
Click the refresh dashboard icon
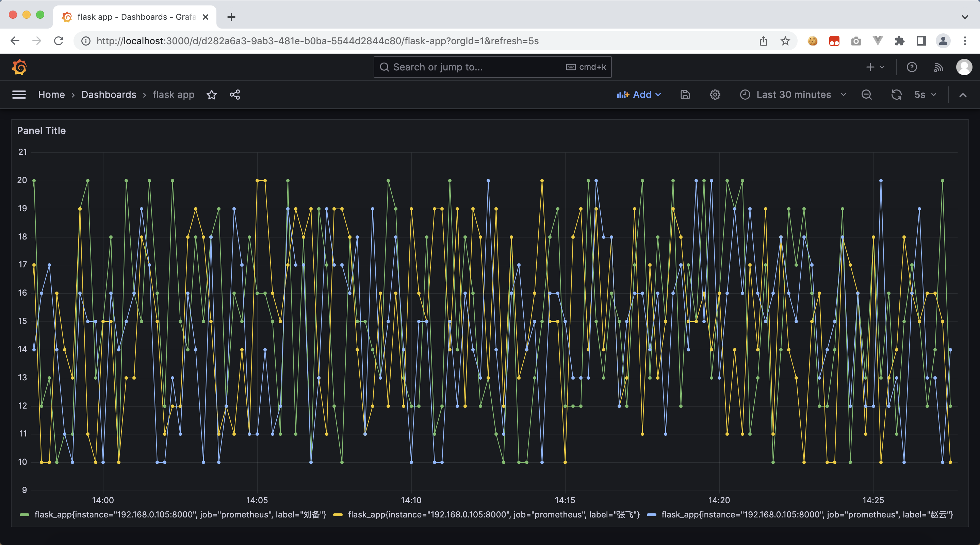click(x=896, y=95)
